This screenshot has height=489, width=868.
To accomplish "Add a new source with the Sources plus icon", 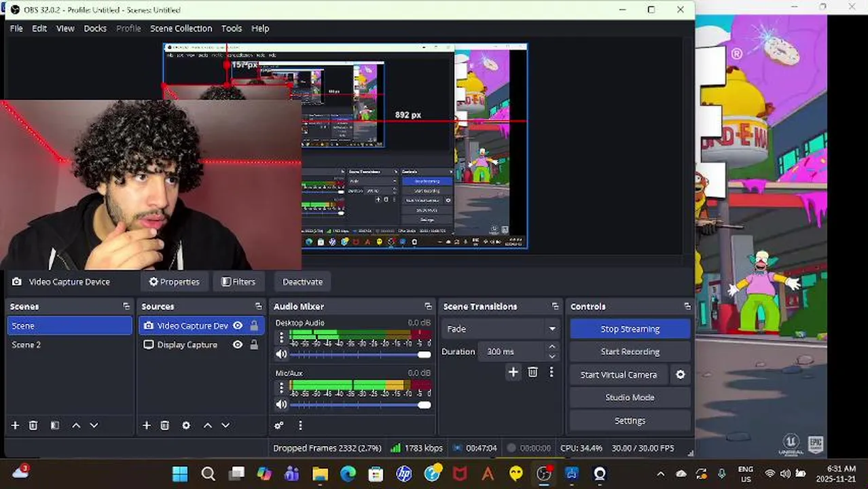I will pyautogui.click(x=146, y=425).
